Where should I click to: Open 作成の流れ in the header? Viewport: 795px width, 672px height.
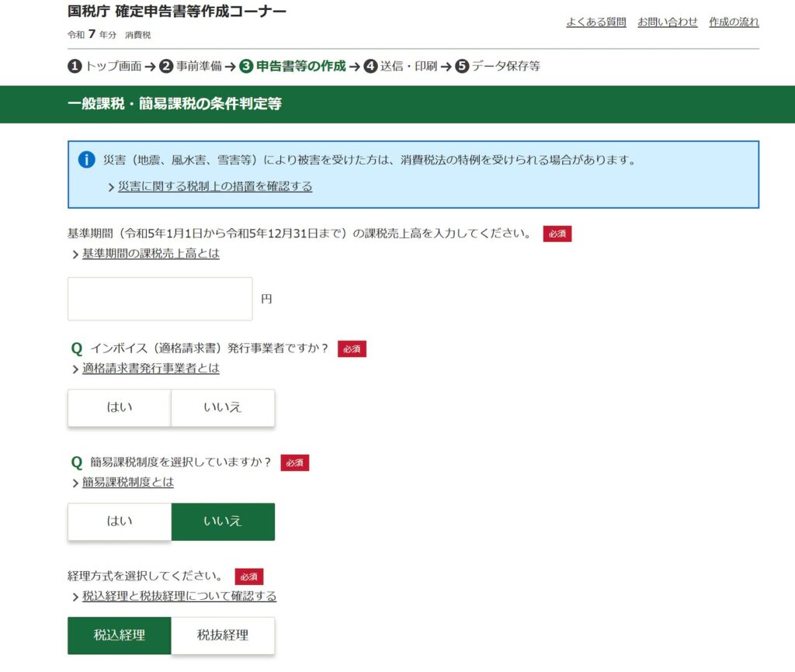[x=734, y=22]
